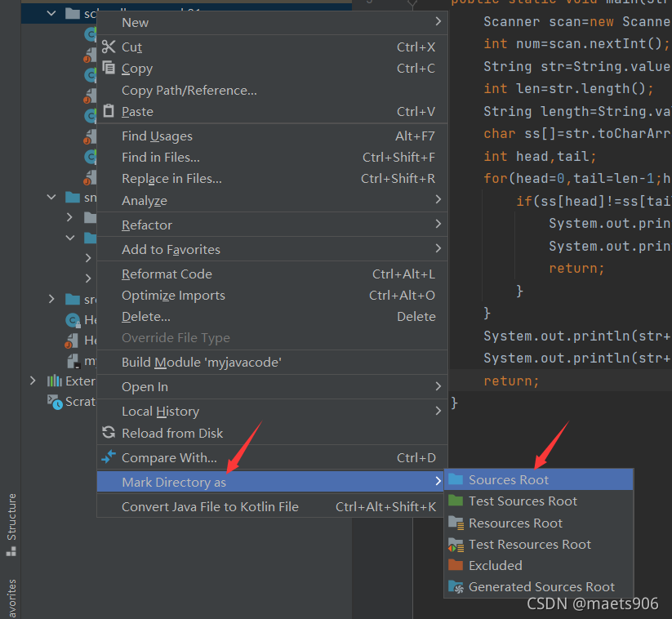Open the Open In submenu

(x=272, y=386)
